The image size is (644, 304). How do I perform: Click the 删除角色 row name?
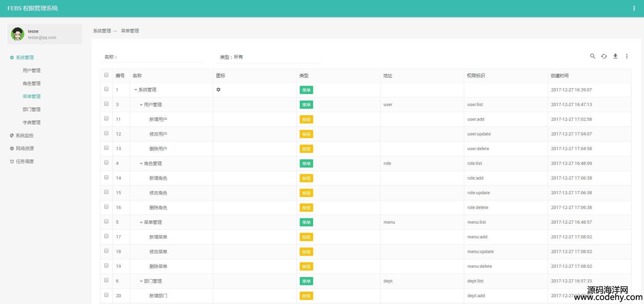[158, 208]
